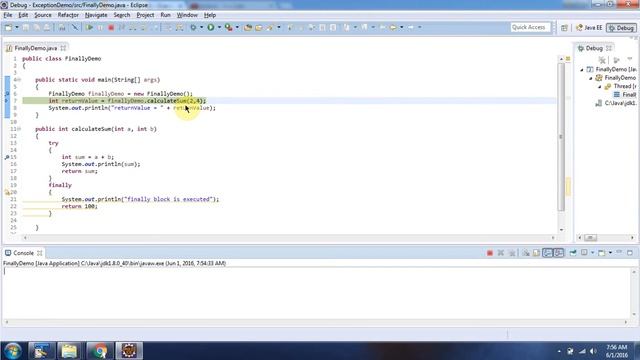
Task: Click the Debug view horizontal scrollbar thumb
Action: coord(590,238)
